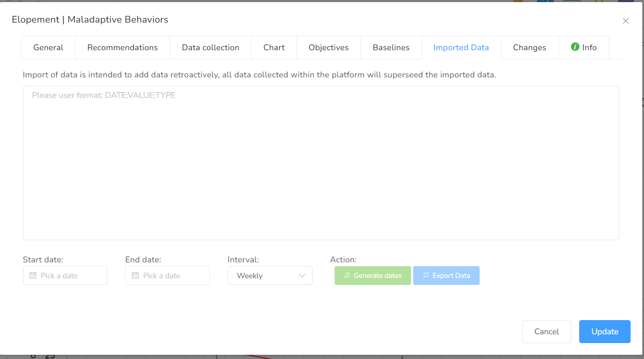This screenshot has height=359, width=644.
Task: Click calendar icon in Start date field
Action: pos(33,276)
